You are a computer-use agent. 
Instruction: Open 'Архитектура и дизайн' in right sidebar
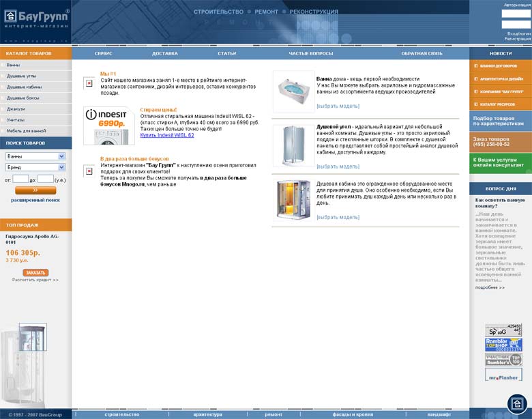tap(501, 78)
